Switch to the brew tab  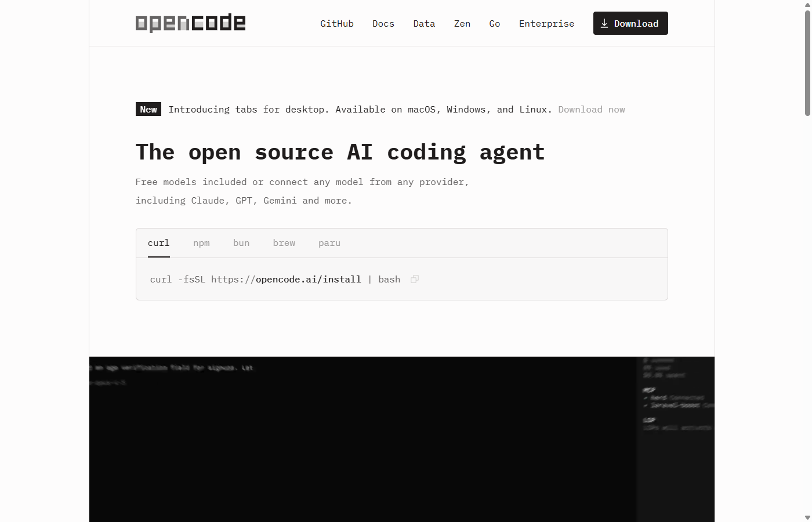pyautogui.click(x=284, y=243)
